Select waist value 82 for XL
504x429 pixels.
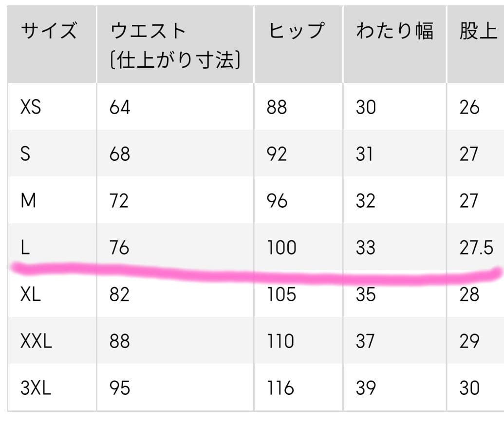pos(120,294)
